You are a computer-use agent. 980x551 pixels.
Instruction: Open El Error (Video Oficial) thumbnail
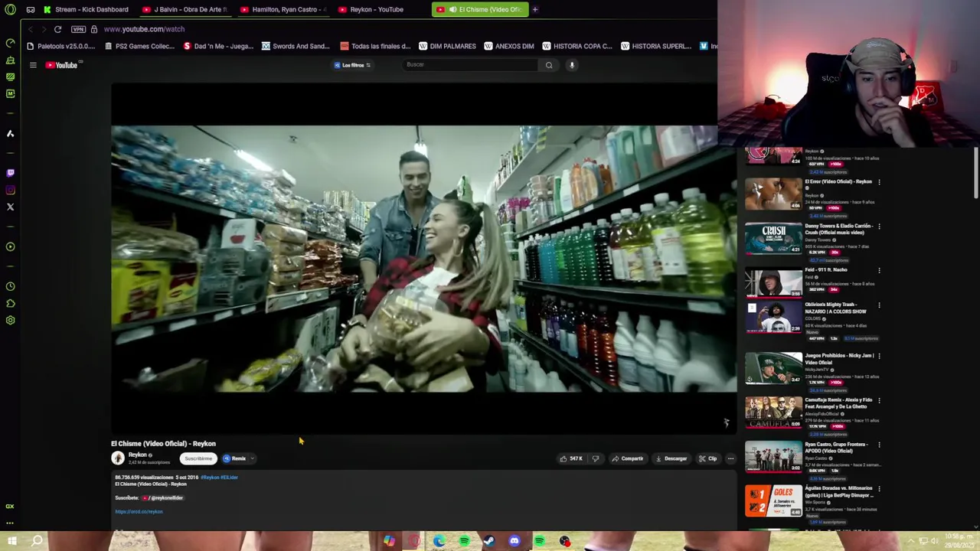click(773, 194)
